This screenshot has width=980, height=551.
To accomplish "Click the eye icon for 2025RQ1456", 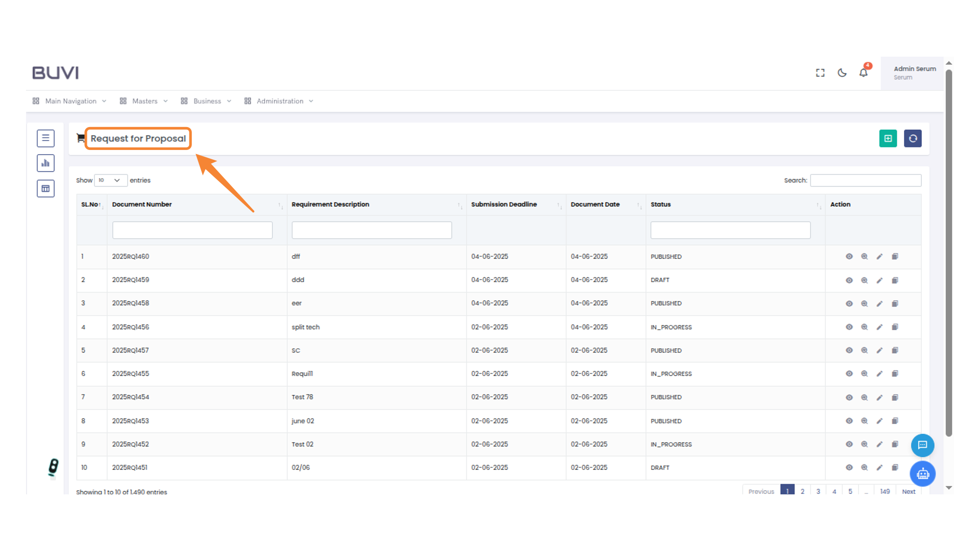I will coord(849,327).
